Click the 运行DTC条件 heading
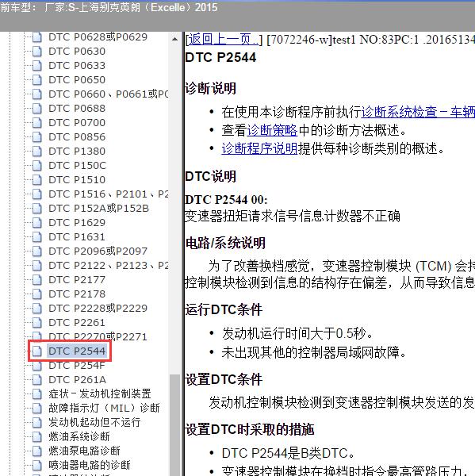Image resolution: width=475 pixels, height=476 pixels. tap(224, 310)
